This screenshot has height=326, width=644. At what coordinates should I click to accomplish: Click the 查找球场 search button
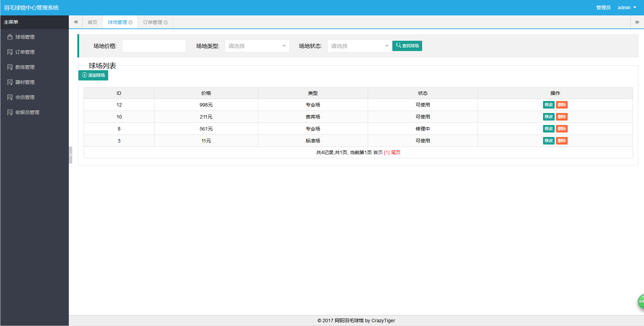(x=407, y=46)
